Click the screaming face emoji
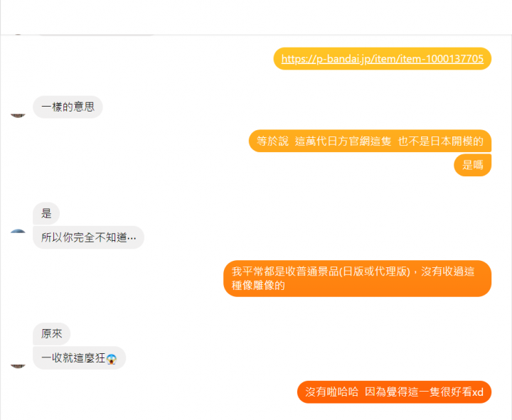The width and height of the screenshot is (512, 420). coord(112,359)
